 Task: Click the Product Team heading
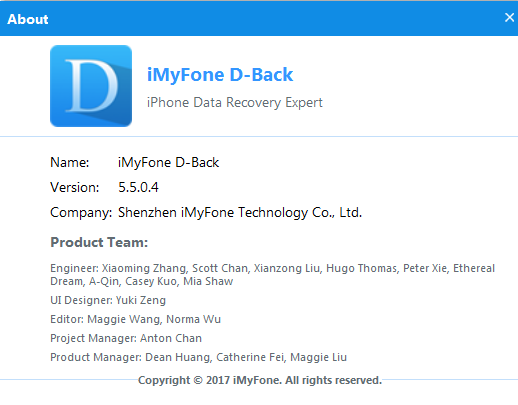coord(99,242)
